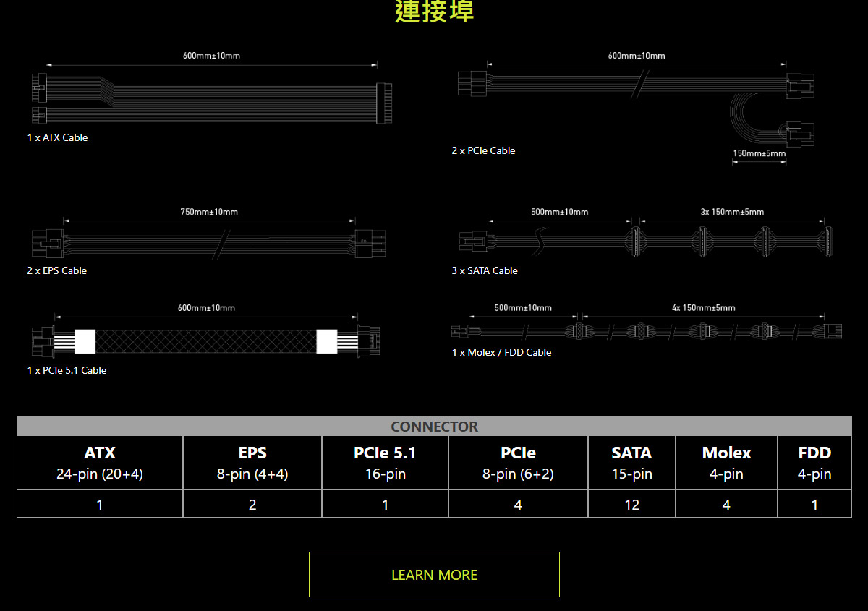Select the PCIe 5.1 16-pin column
Image resolution: width=868 pixels, height=611 pixels.
(385, 462)
